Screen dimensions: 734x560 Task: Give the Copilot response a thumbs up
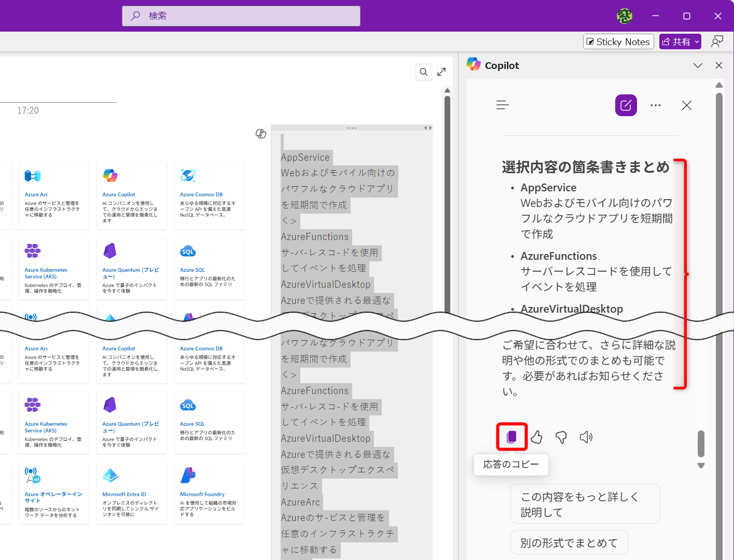click(x=536, y=437)
